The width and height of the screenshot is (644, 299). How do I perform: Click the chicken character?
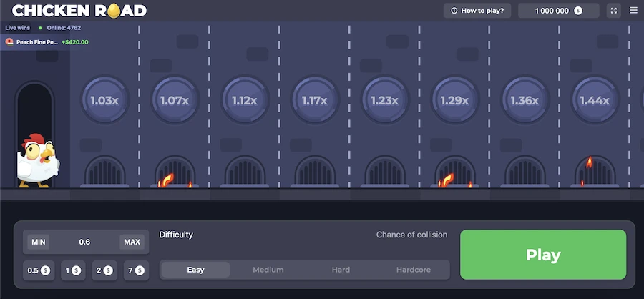(37, 161)
